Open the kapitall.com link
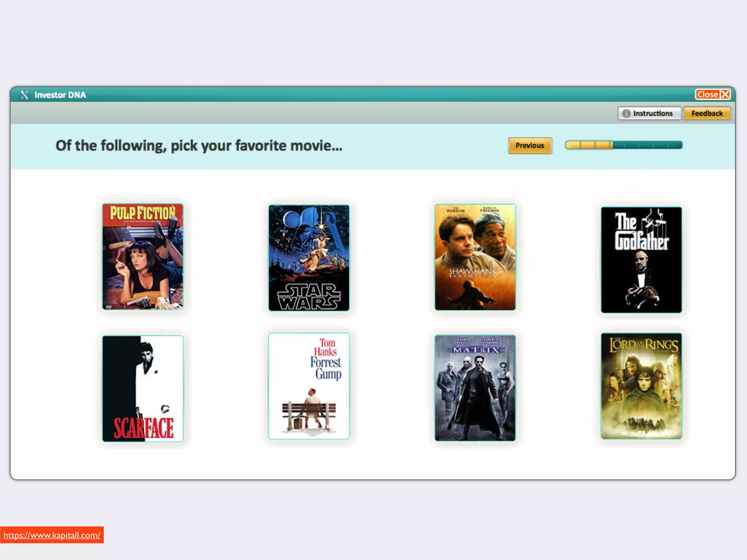Image resolution: width=747 pixels, height=560 pixels. (52, 535)
